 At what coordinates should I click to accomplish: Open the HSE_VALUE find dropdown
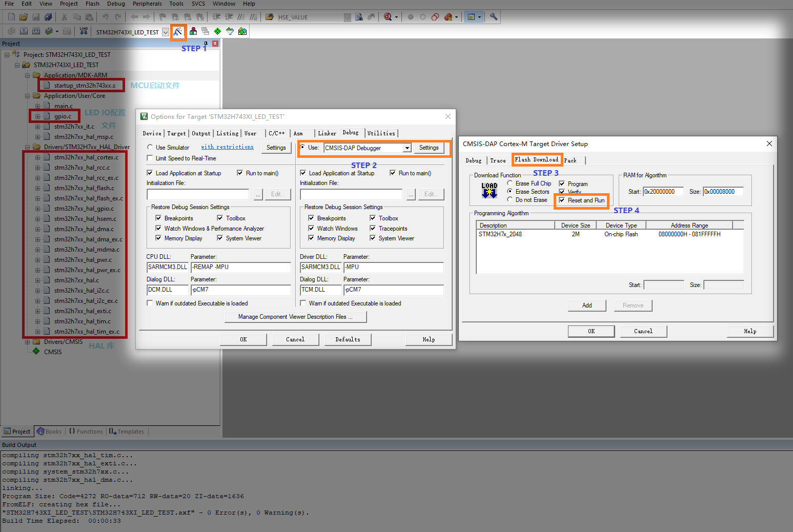pyautogui.click(x=348, y=17)
